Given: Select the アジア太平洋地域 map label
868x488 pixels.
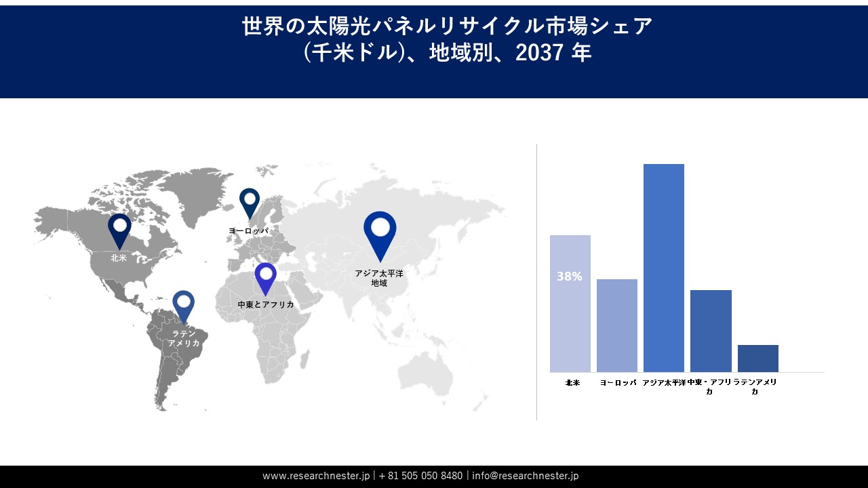Looking at the screenshot, I should (x=379, y=278).
